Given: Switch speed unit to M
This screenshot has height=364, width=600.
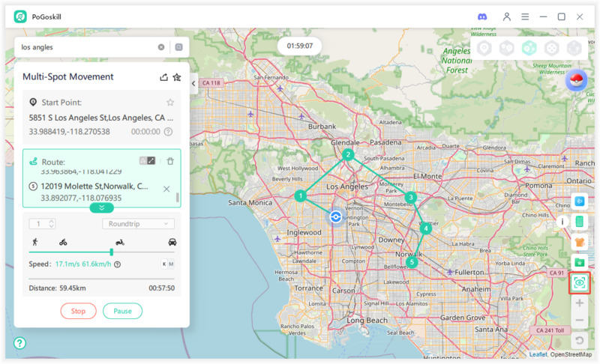Looking at the screenshot, I should [x=172, y=264].
